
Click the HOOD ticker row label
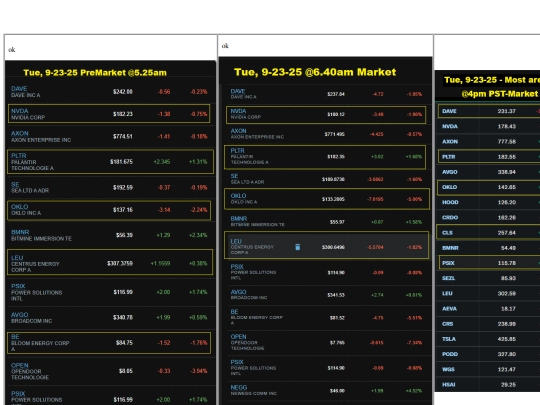[x=450, y=202]
